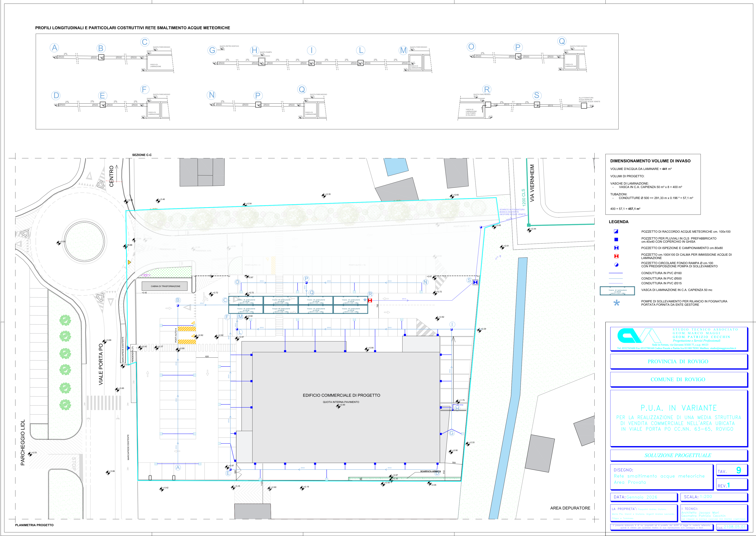Click the 'PLANIMETRIA PROGETTO' caption

click(34, 525)
